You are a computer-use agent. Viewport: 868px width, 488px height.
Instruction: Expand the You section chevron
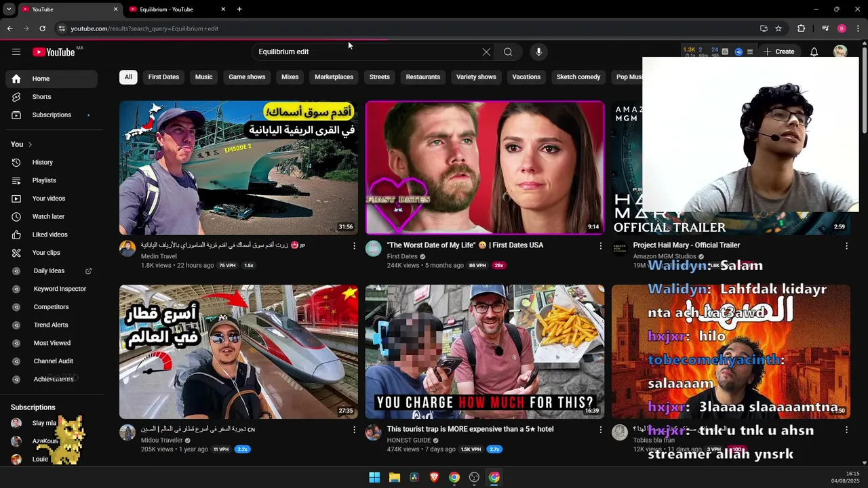click(30, 144)
